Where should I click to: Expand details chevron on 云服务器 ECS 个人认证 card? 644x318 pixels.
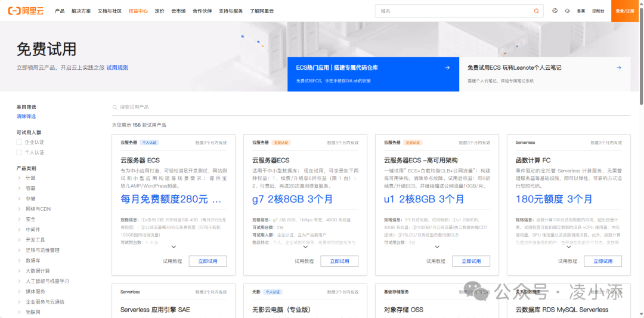pyautogui.click(x=174, y=247)
